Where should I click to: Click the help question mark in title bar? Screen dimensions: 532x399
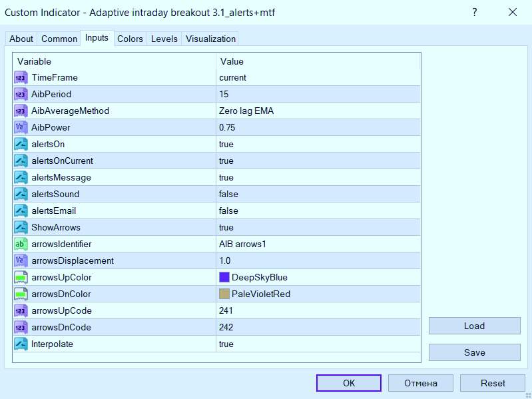click(x=475, y=13)
